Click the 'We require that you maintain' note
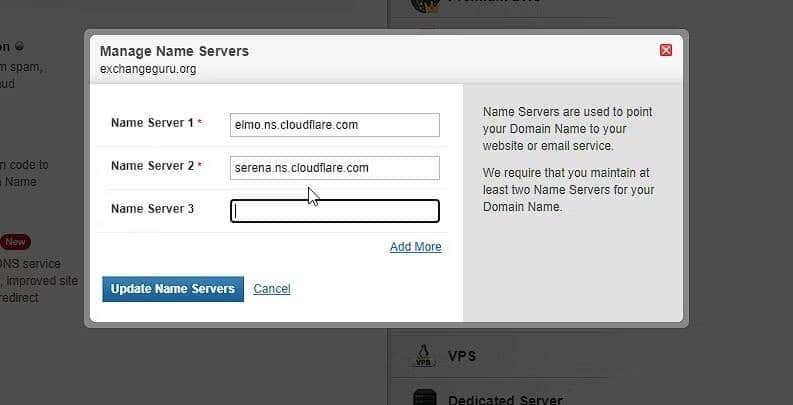Image resolution: width=793 pixels, height=405 pixels. point(568,190)
